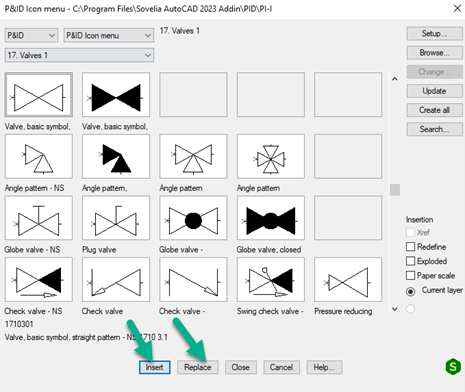Select the Plug valve symbol
The image size is (465, 392).
(116, 218)
